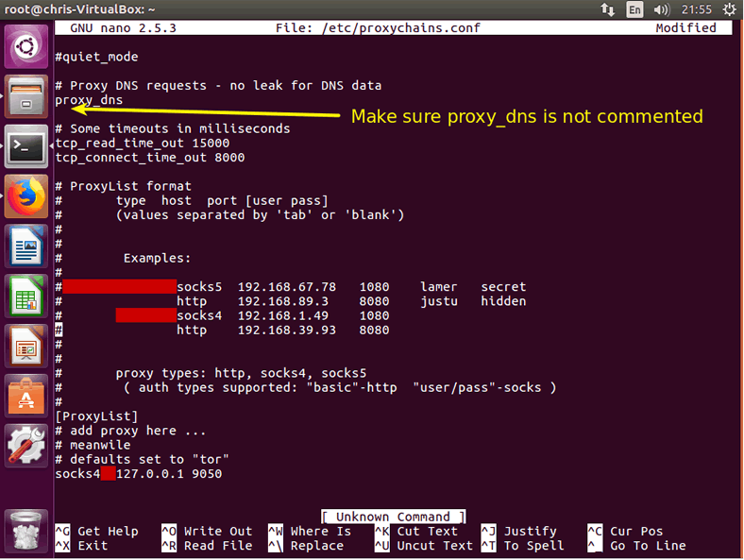
Task: Click the Exit shortcut label
Action: 93,546
